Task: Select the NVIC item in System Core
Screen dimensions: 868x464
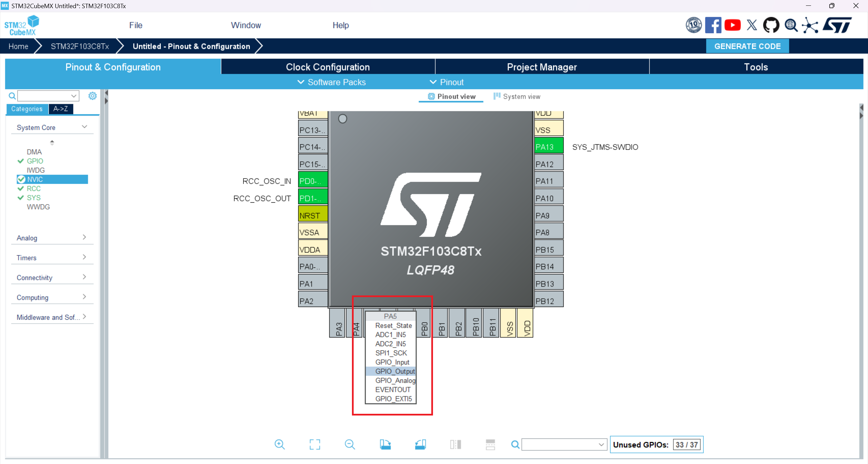Action: (35, 179)
